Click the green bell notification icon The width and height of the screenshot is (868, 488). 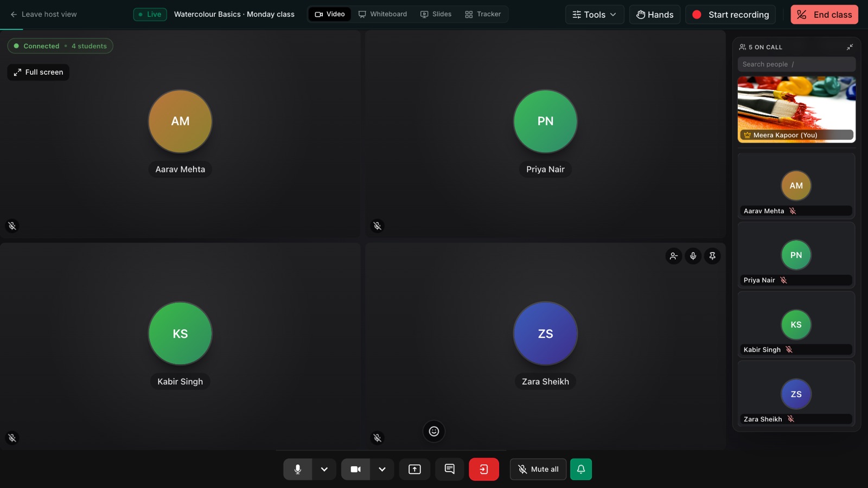(x=581, y=470)
